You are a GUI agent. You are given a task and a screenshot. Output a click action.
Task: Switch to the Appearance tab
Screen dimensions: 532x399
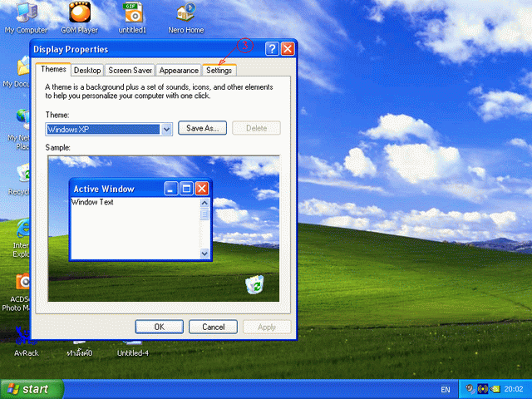point(179,70)
